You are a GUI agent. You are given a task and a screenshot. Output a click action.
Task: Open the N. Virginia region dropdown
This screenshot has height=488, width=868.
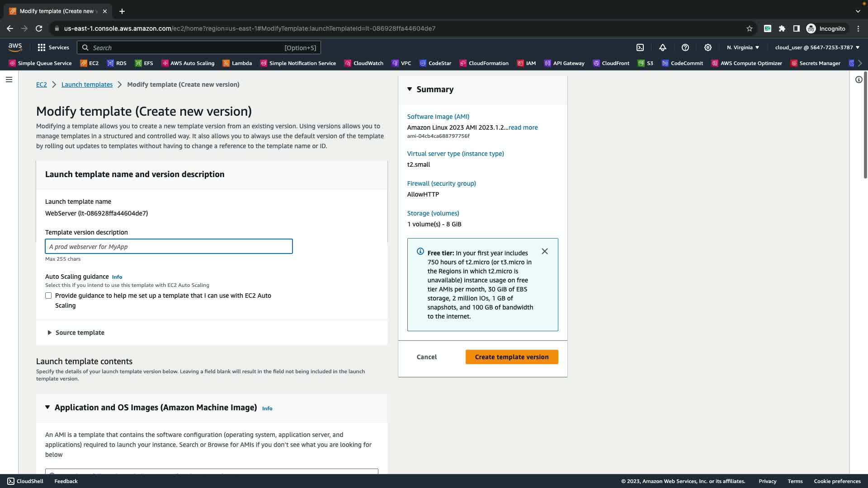tap(743, 47)
